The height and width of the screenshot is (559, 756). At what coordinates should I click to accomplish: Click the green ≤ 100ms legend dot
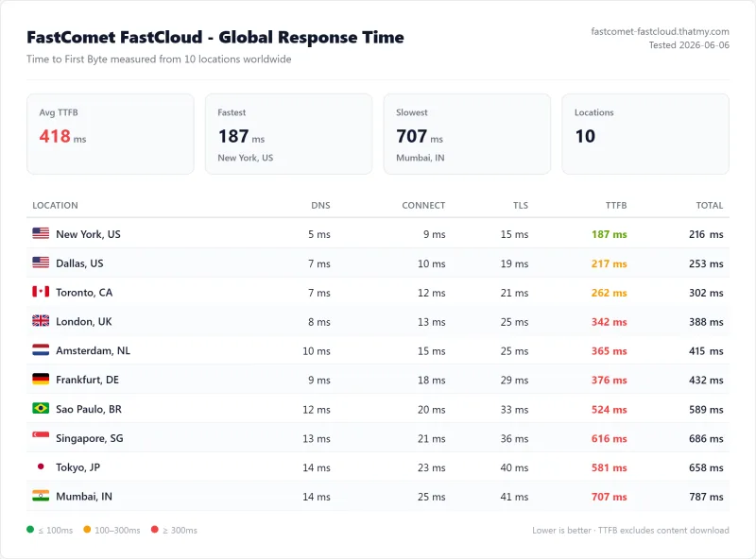point(30,530)
